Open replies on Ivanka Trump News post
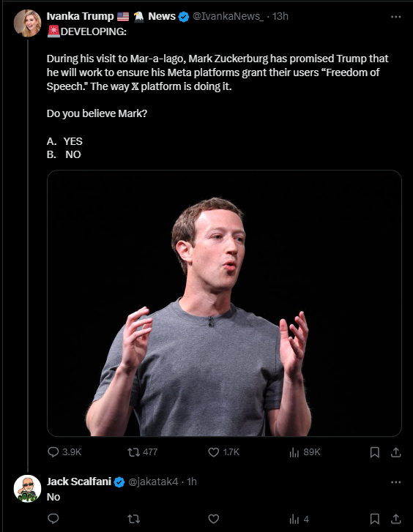Image resolution: width=413 pixels, height=532 pixels. click(64, 452)
